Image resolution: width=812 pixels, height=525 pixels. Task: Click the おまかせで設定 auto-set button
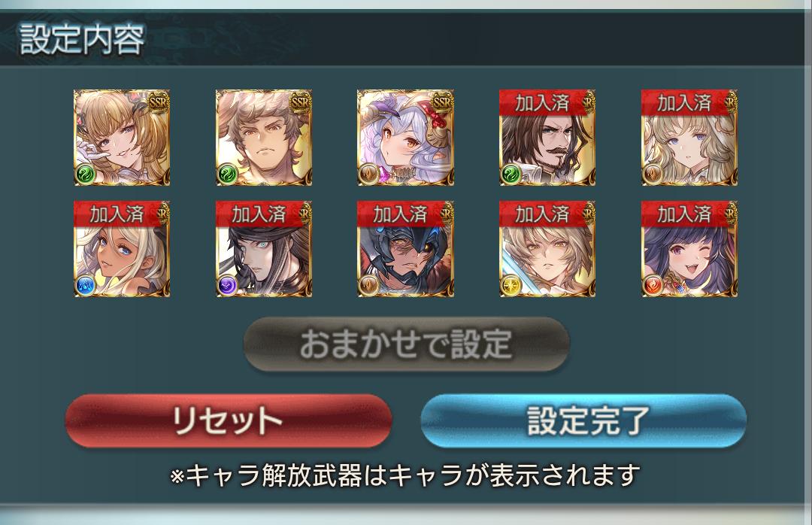[407, 344]
